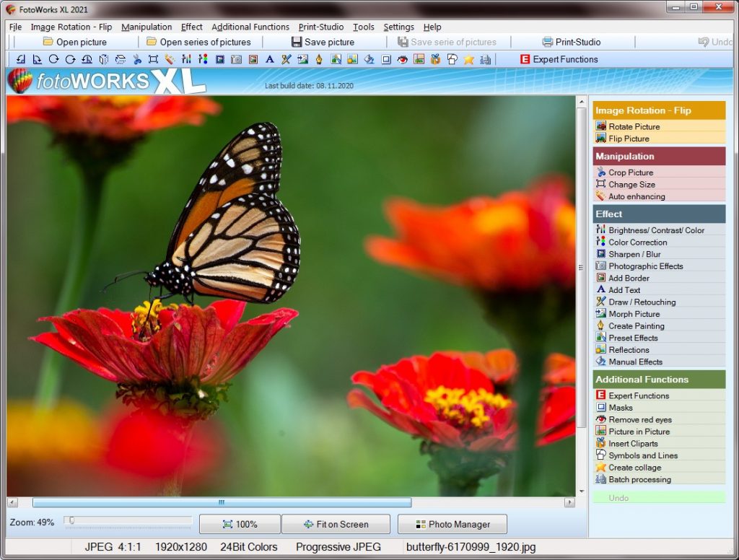Select the Remove red eyes toolbar icon
Image resolution: width=739 pixels, height=560 pixels.
pyautogui.click(x=401, y=60)
